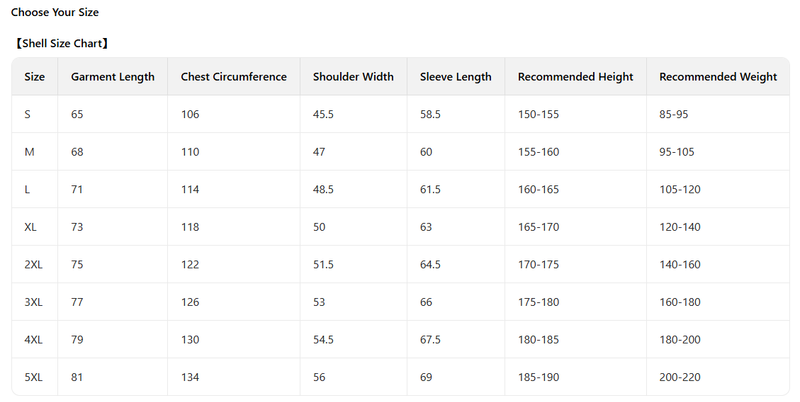Screen dimensions: 800x402
Task: Select the "Size" column header
Action: pyautogui.click(x=35, y=77)
